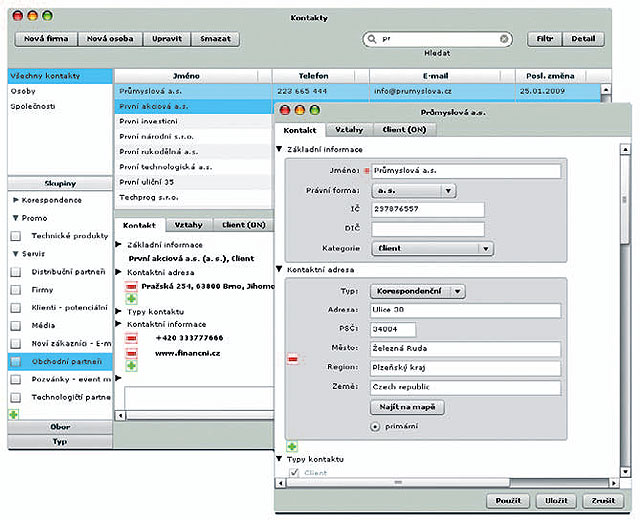Open Client (ON) tab in main window detail pane
The image size is (640, 520).
(x=244, y=225)
